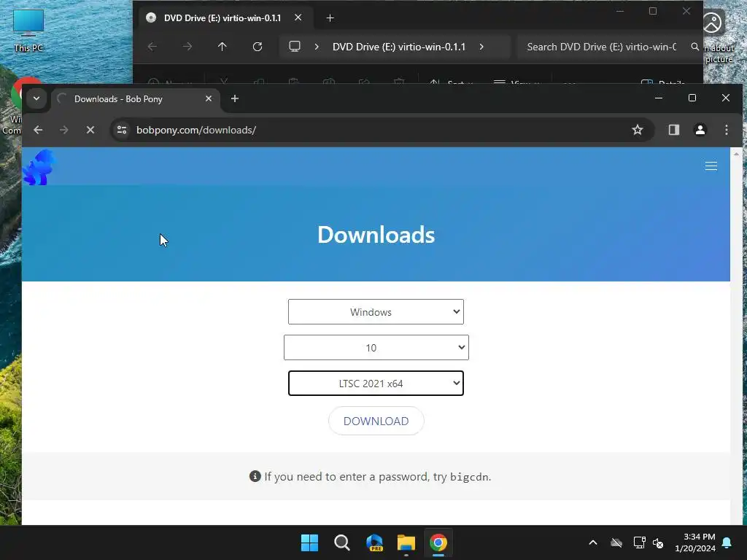Open the Windows product dropdown

pos(376,312)
